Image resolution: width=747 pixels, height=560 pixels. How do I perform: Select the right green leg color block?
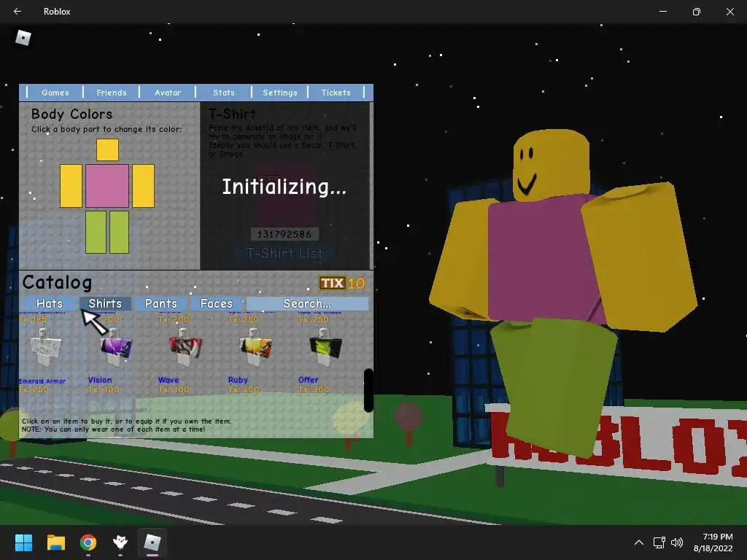coord(119,232)
